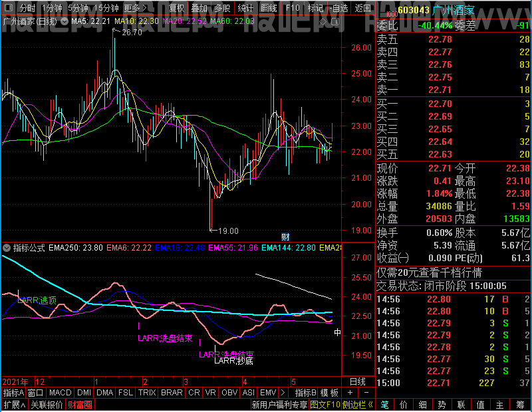532x412 pixels.
Task: Zoom in with the plus button
Action: 350,393
